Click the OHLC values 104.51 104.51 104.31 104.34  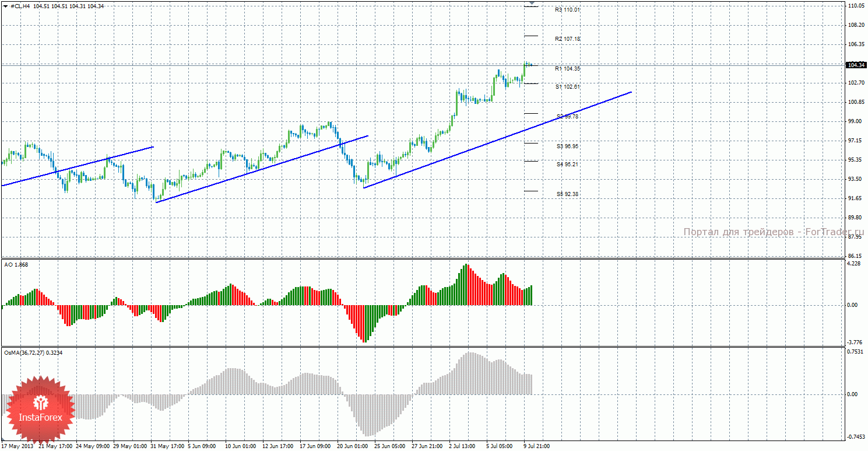[69, 6]
